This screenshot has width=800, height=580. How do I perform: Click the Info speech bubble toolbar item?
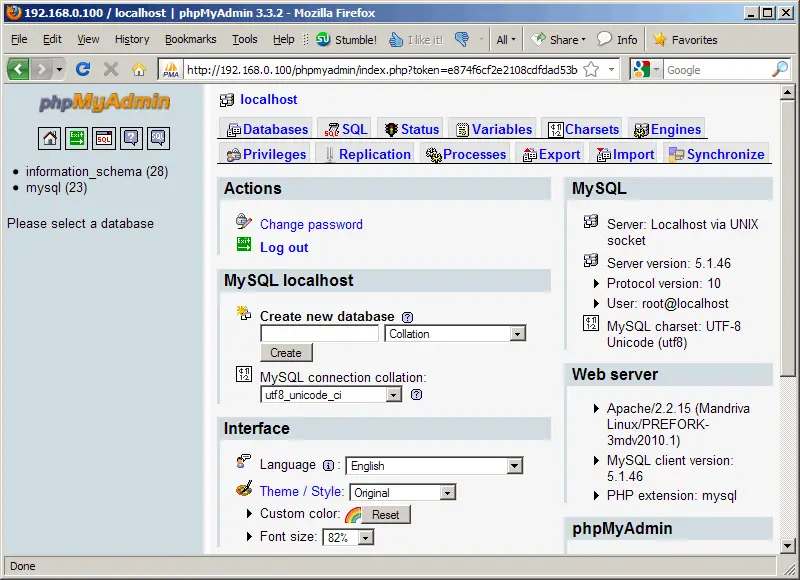pos(617,39)
